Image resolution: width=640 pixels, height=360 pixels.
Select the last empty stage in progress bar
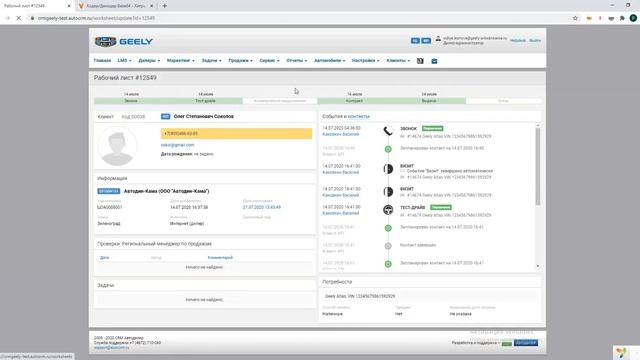(503, 101)
